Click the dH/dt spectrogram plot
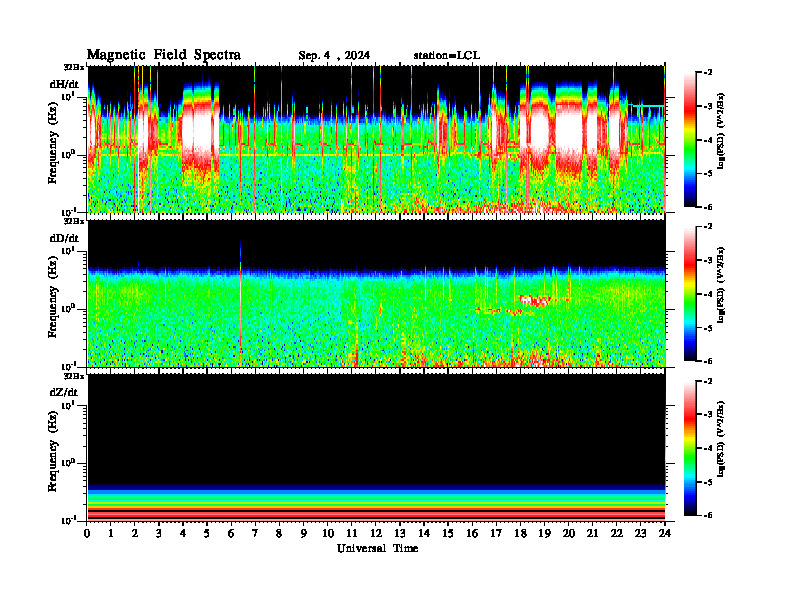This screenshot has height=612, width=792. (x=377, y=139)
